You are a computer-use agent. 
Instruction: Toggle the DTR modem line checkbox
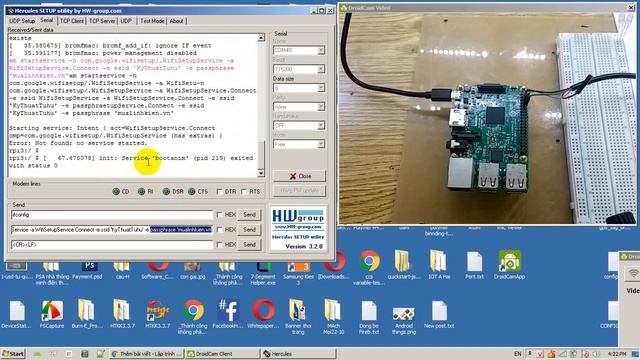point(220,191)
